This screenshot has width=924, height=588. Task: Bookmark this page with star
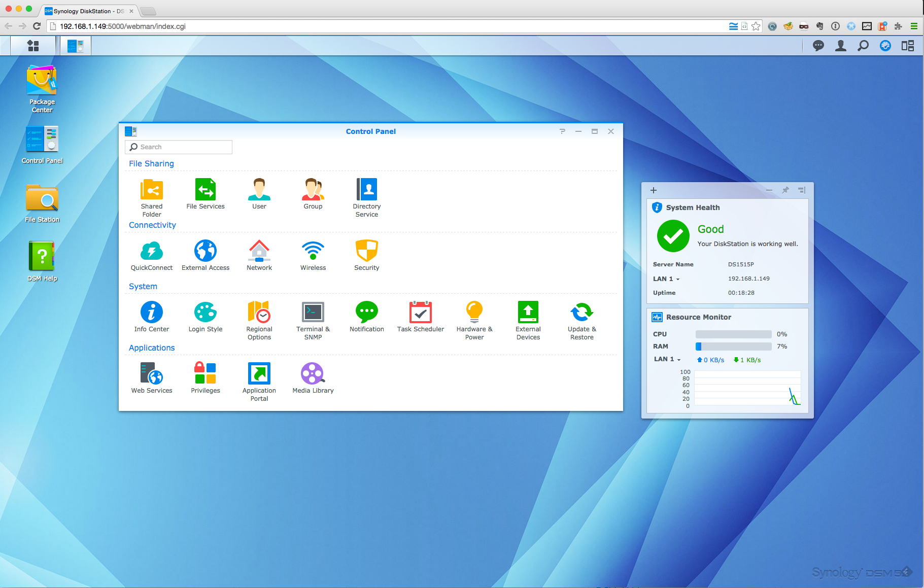[x=756, y=26]
